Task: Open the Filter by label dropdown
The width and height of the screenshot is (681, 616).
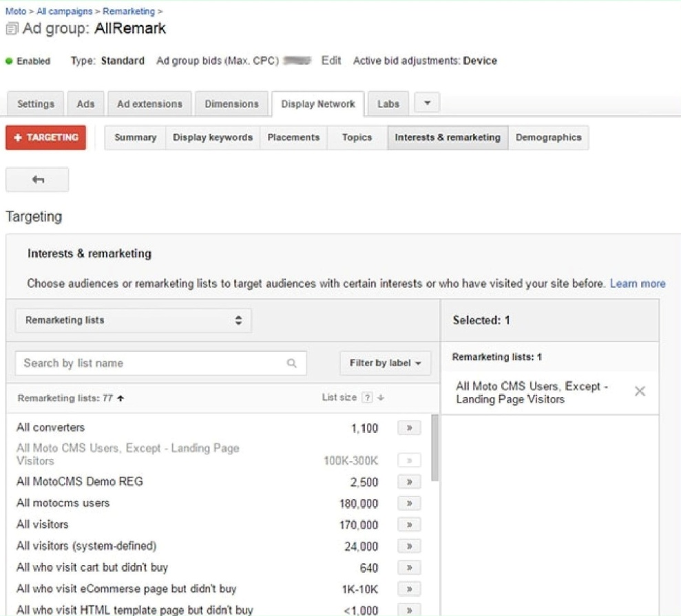Action: tap(385, 363)
